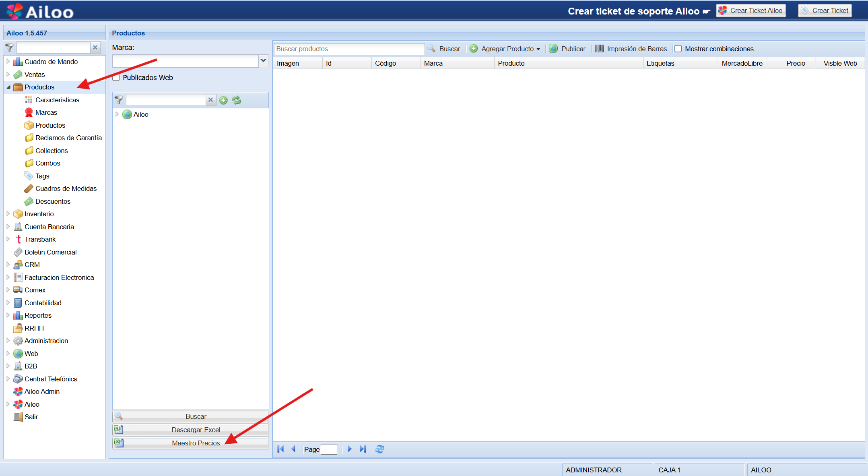The image size is (868, 476).
Task: Click the Publicar globe icon
Action: pos(553,49)
